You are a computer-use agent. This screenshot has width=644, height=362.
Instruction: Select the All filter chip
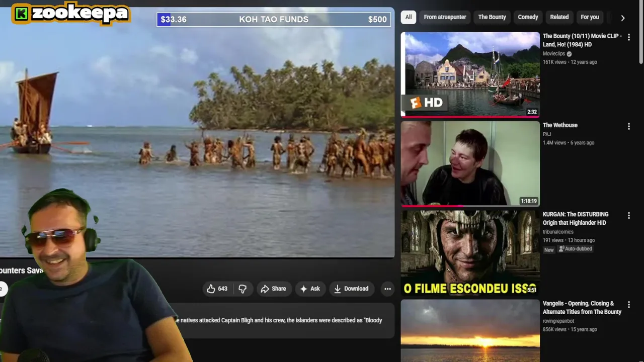[x=409, y=17]
